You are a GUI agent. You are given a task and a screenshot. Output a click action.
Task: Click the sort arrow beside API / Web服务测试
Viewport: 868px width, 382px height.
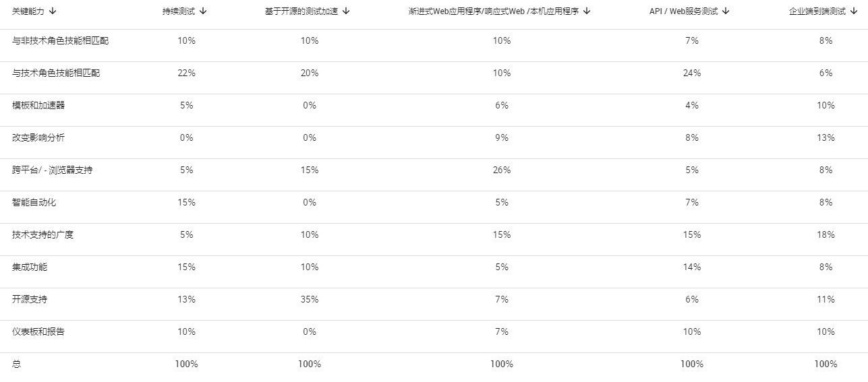point(726,11)
